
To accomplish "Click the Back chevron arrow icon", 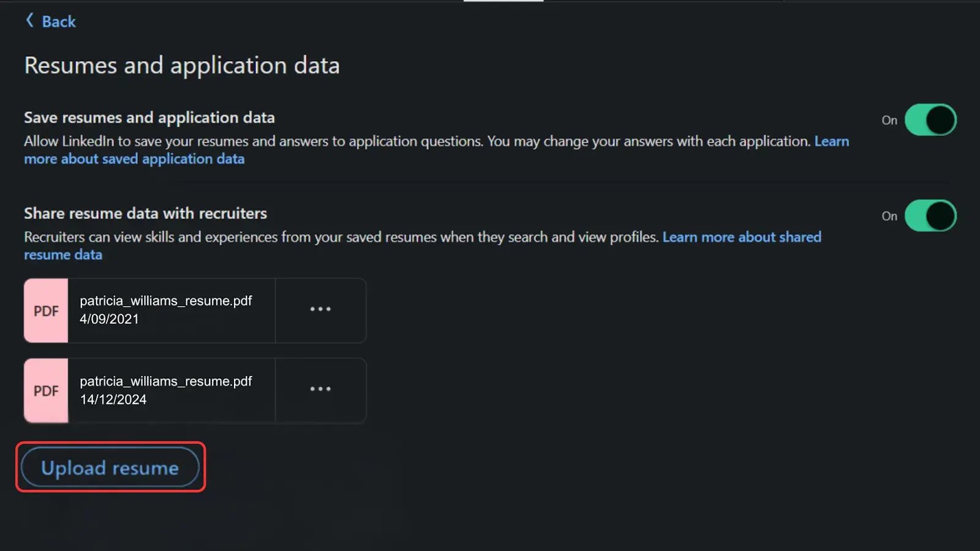I will pos(29,21).
